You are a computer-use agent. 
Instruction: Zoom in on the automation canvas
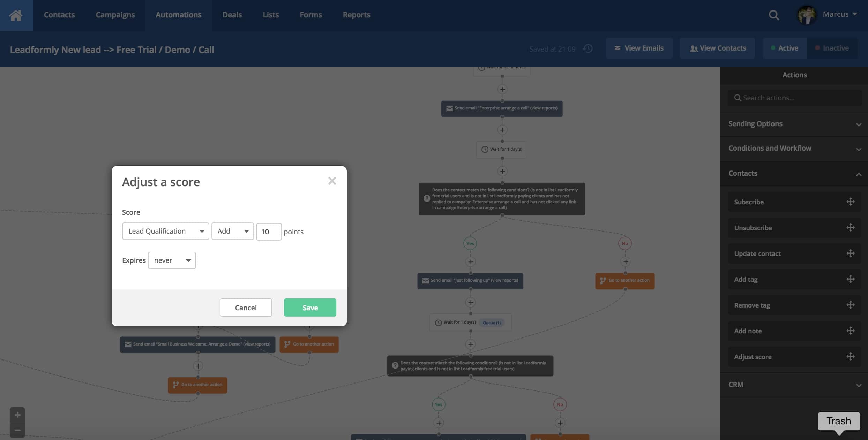pyautogui.click(x=17, y=415)
